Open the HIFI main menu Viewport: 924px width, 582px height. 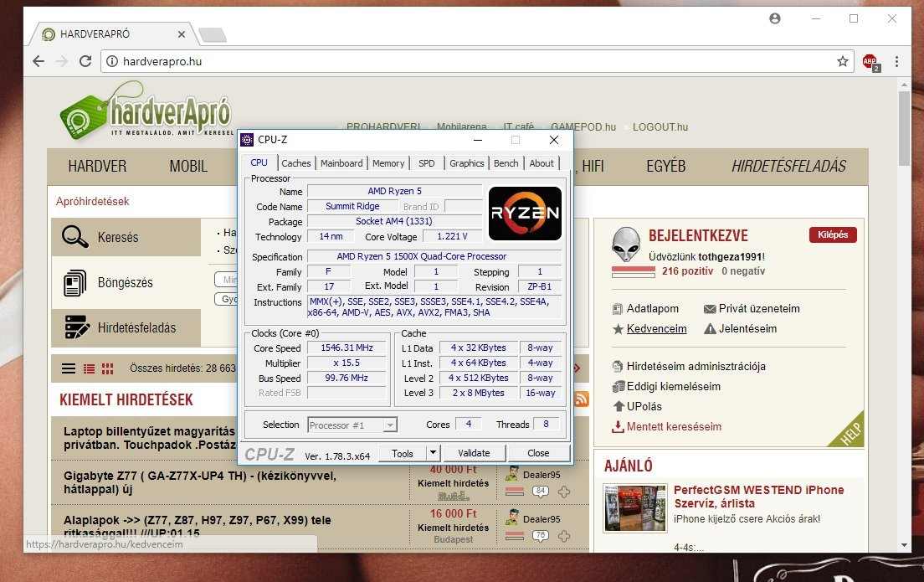(593, 167)
